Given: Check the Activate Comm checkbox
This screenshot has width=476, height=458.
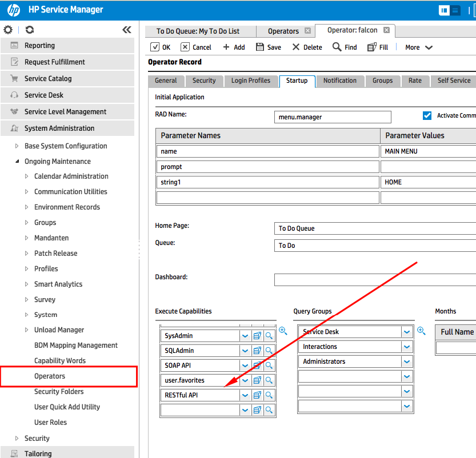Looking at the screenshot, I should click(427, 115).
